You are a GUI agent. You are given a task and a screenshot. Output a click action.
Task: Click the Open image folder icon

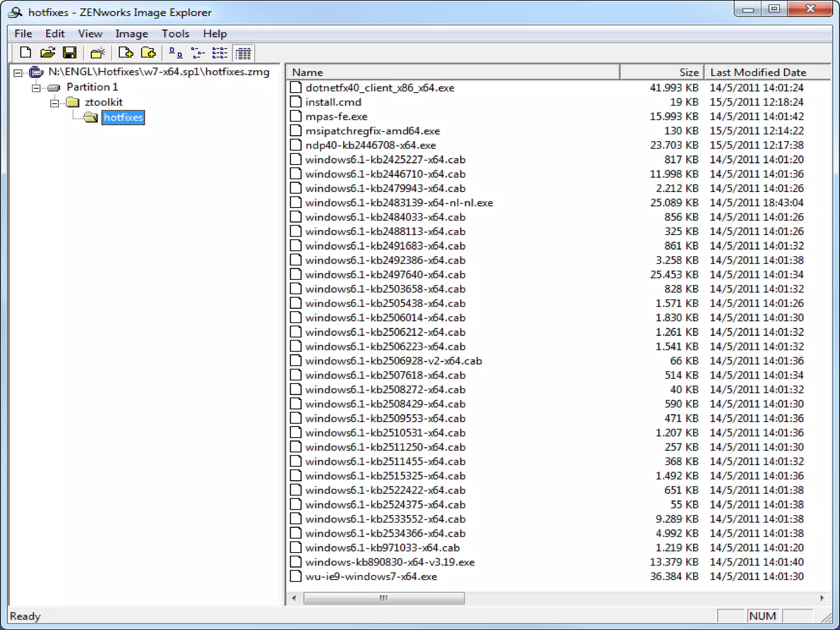pyautogui.click(x=48, y=53)
